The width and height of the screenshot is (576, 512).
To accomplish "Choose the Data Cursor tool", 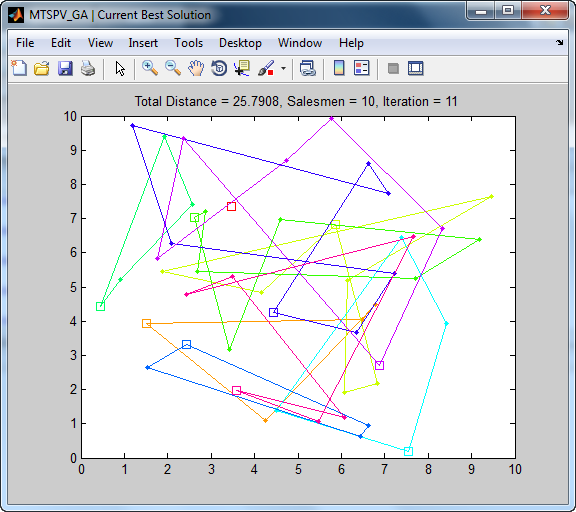I will pos(242,68).
